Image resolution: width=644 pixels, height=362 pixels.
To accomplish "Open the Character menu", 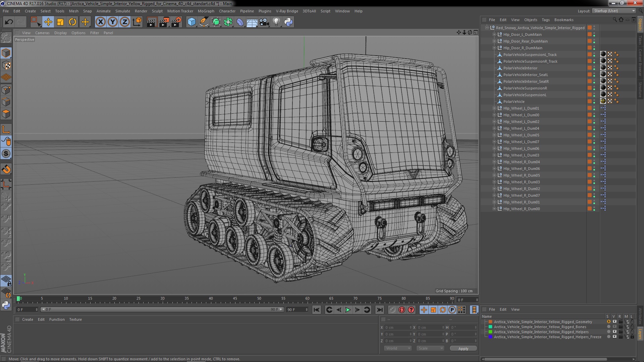I will [x=227, y=11].
